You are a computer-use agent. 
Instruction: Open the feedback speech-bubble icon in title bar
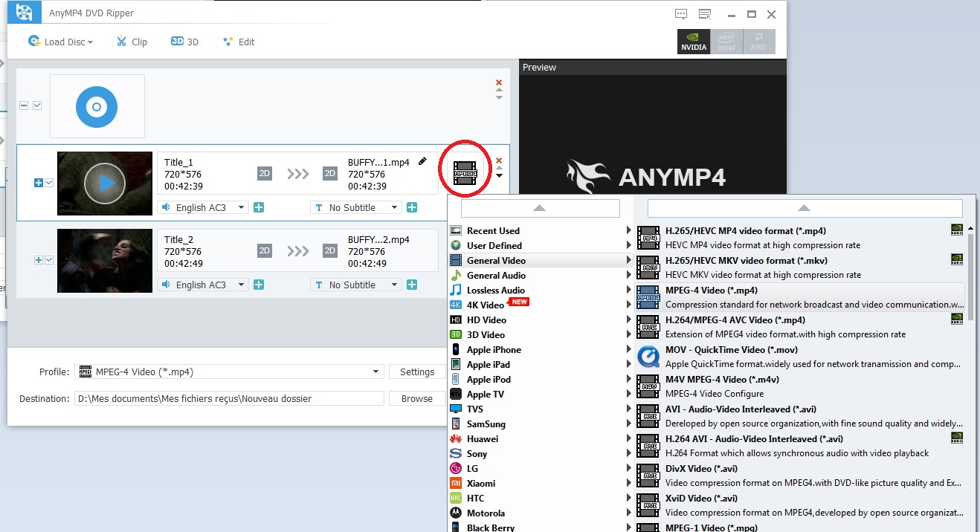click(x=681, y=14)
